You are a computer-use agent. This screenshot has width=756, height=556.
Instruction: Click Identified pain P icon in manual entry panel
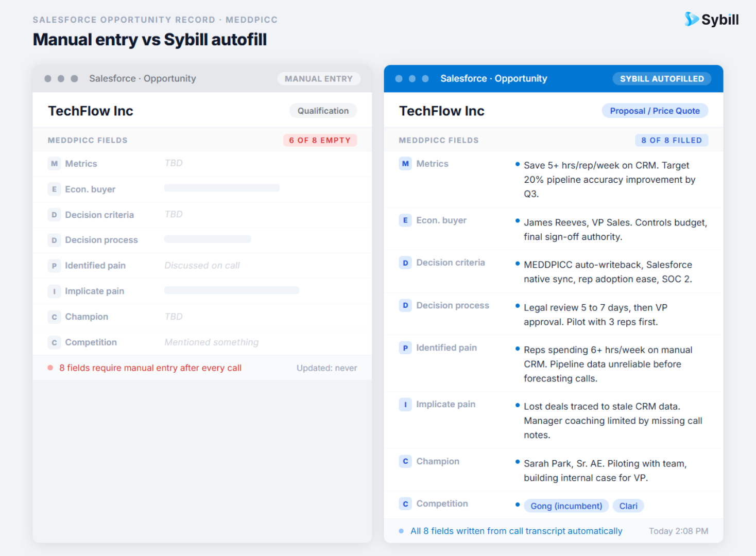[x=54, y=266]
